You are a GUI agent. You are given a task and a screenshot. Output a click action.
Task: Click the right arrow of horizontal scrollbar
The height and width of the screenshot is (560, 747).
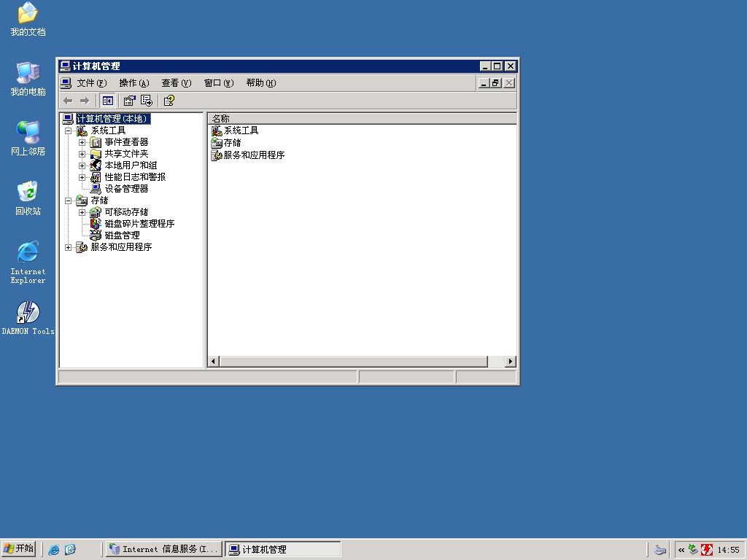(x=511, y=362)
